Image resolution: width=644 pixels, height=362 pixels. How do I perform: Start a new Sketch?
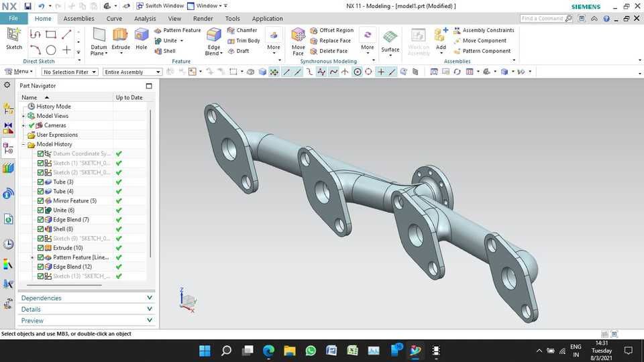click(x=14, y=38)
